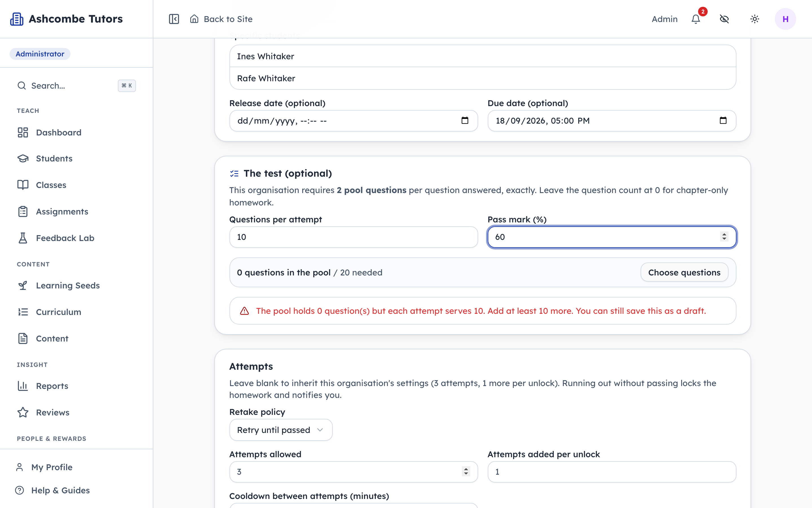Navigate to Assignments
Viewport: 812px width, 508px height.
coord(62,211)
